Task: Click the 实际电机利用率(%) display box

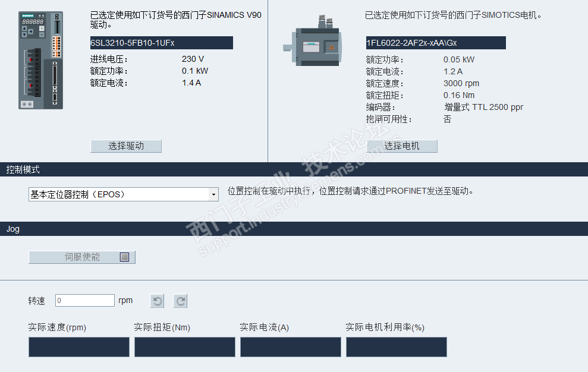Action: (x=397, y=347)
